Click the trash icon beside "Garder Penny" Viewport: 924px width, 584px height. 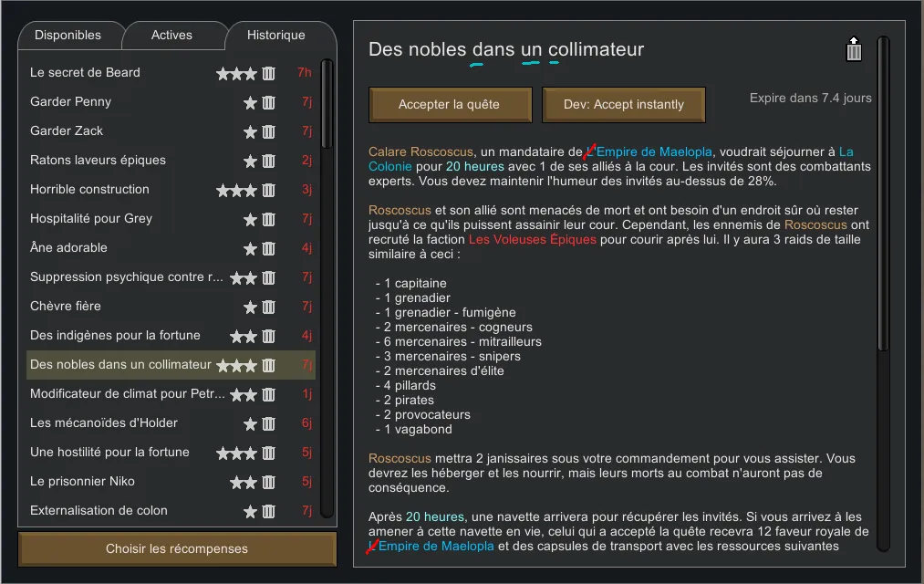(x=269, y=102)
